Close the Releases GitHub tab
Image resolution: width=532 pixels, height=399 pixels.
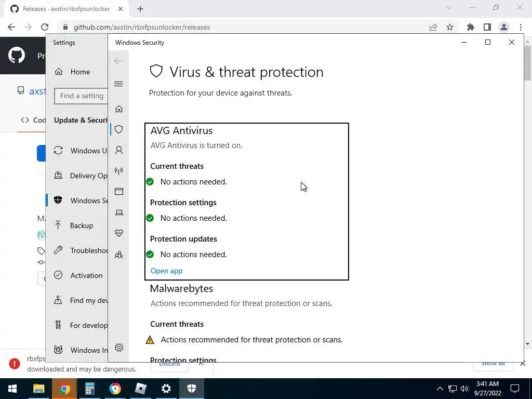point(121,9)
